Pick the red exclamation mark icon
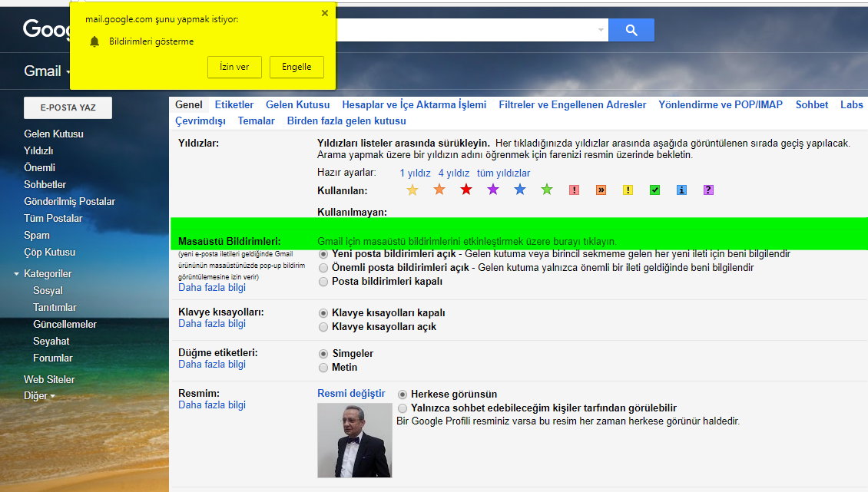868x492 pixels. click(574, 190)
